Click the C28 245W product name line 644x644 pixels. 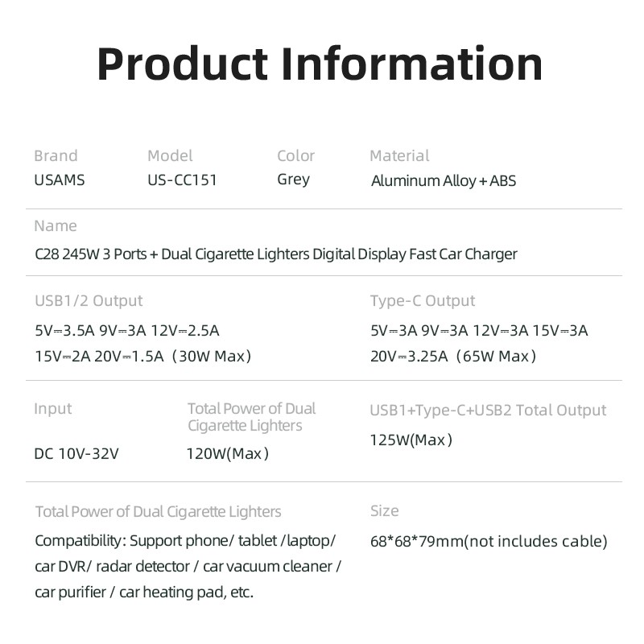tap(275, 254)
